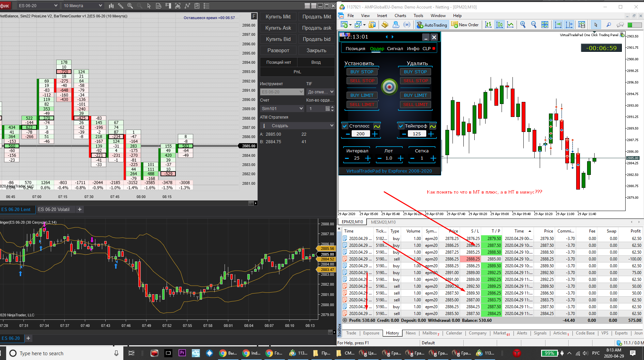Click the Стоплосс value field showing 200
The image size is (644, 360).
pos(361,134)
